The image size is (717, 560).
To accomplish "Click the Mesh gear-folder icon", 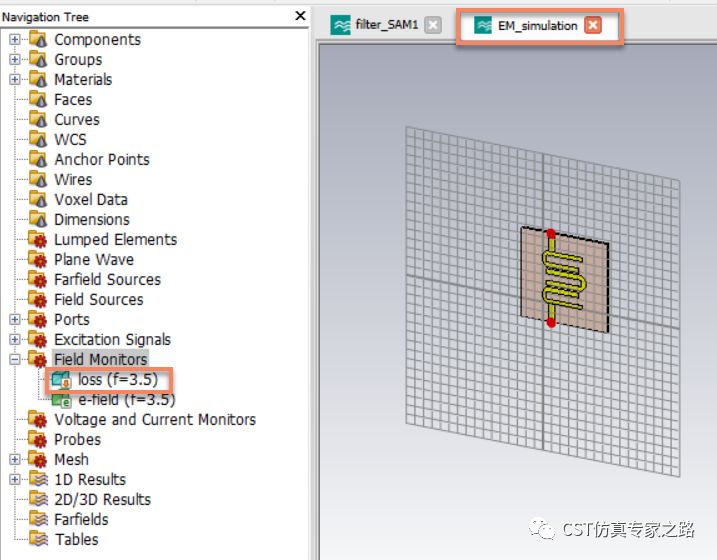I will (38, 459).
